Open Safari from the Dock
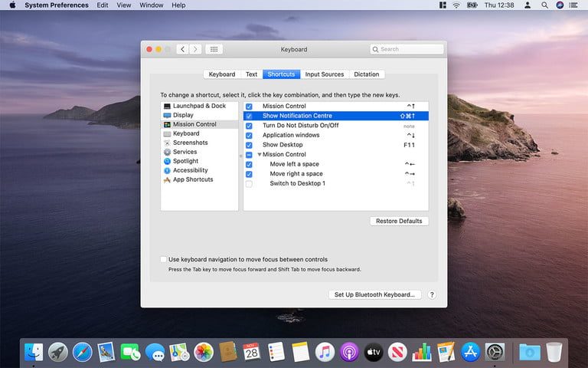 [x=82, y=352]
